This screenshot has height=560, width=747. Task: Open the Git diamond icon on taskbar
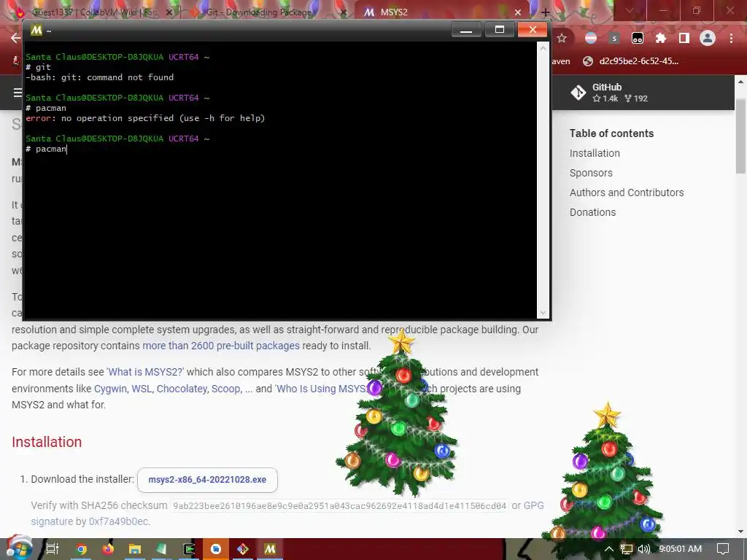(243, 549)
